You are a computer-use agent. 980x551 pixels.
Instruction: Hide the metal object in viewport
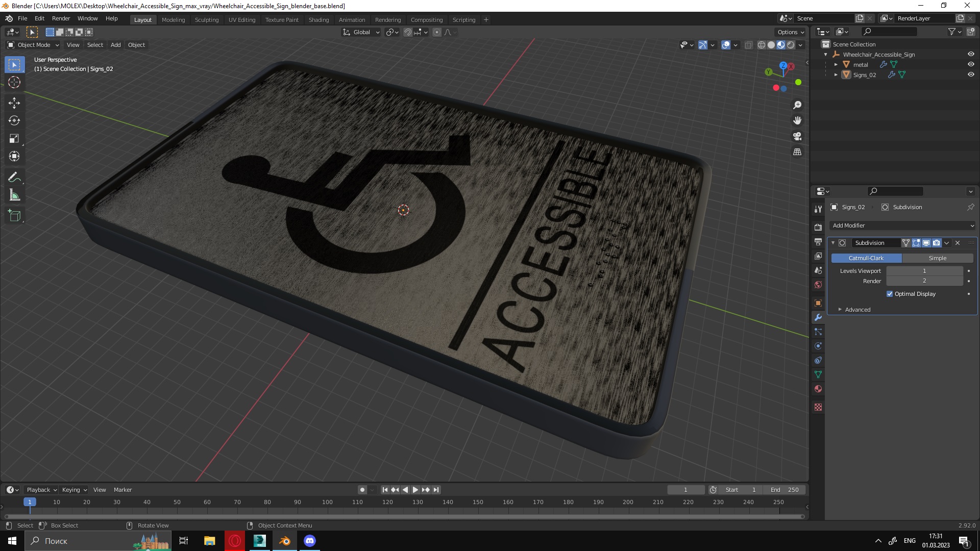(971, 64)
